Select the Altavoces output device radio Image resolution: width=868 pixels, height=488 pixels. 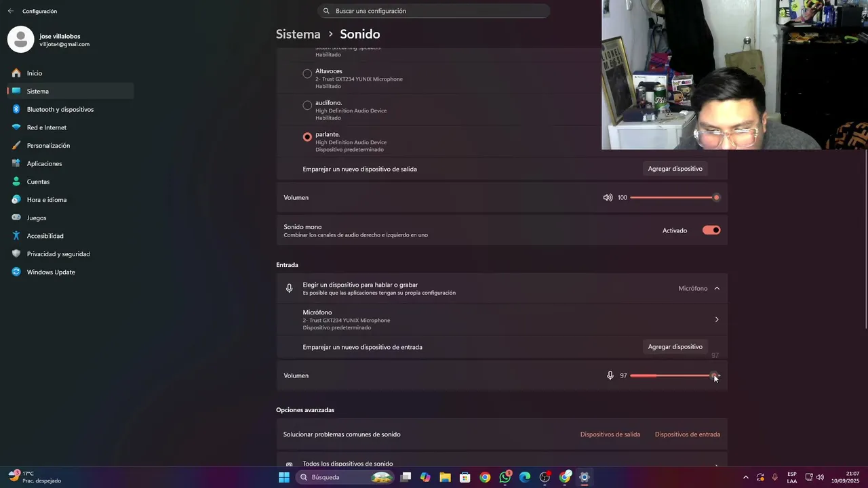(307, 73)
